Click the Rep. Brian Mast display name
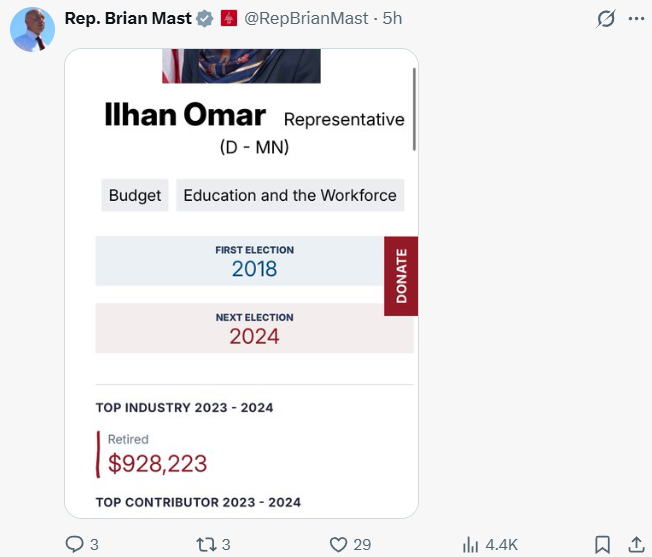Screen dimensions: 652x557 (x=126, y=18)
